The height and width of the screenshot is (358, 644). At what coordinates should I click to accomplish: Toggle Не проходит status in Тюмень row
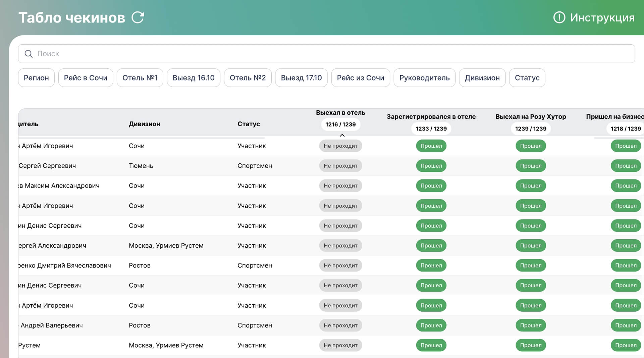(x=340, y=166)
